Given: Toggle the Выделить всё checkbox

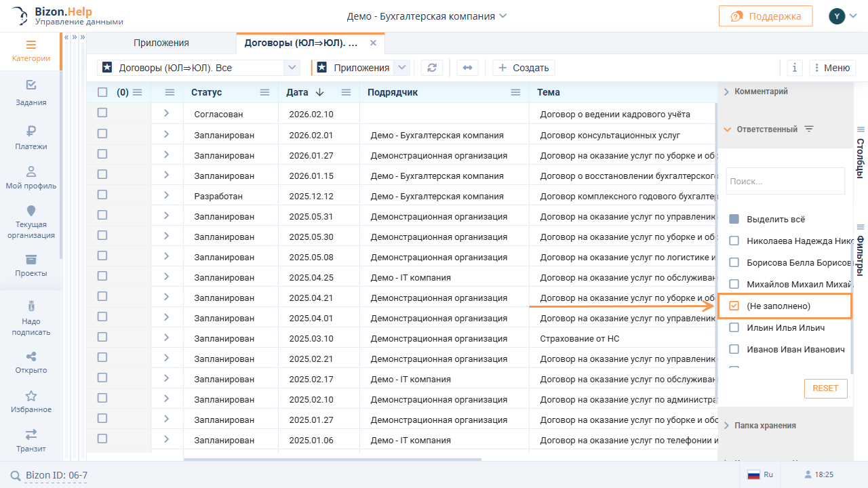Looking at the screenshot, I should click(x=734, y=220).
